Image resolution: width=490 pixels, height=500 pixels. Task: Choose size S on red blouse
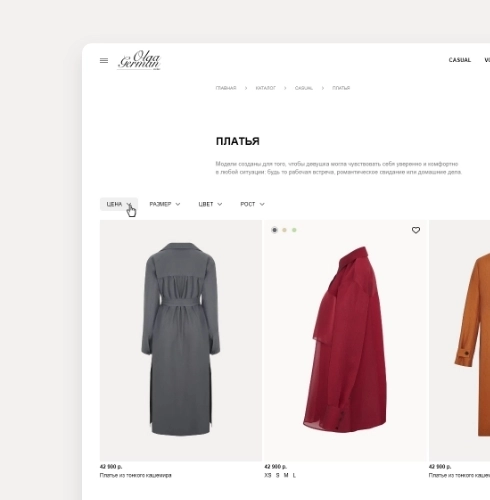pyautogui.click(x=277, y=475)
